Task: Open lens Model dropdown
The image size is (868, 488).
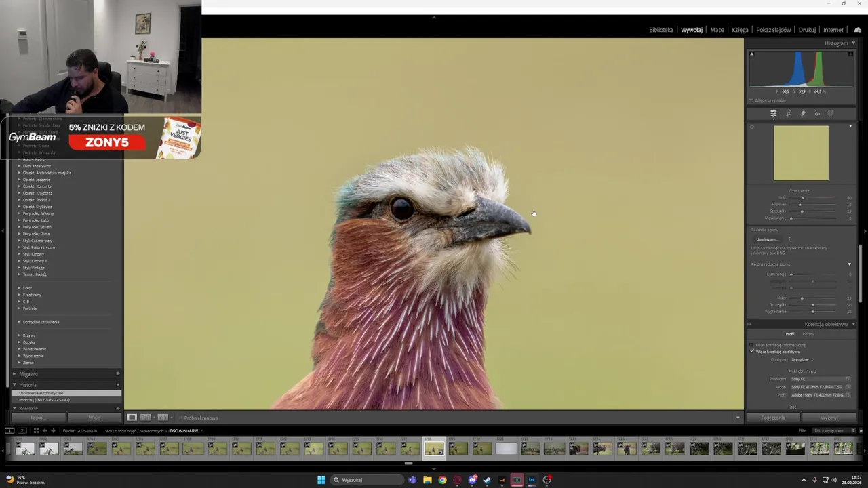Action: click(x=821, y=387)
